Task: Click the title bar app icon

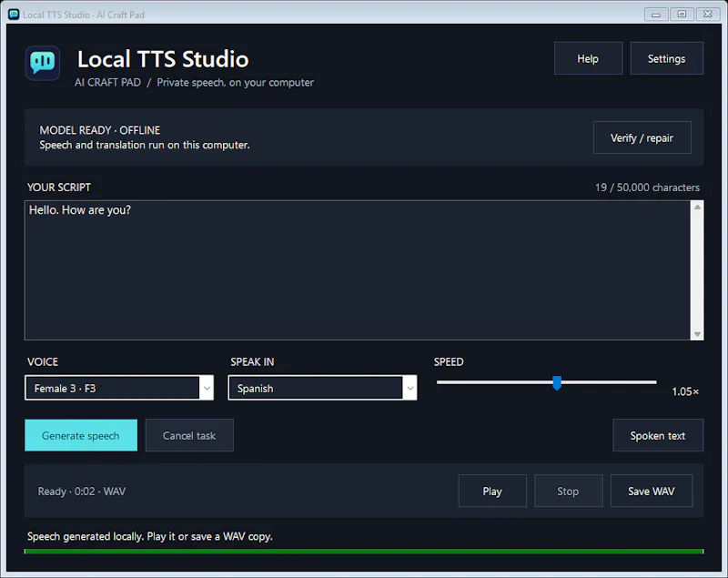Action: click(x=14, y=15)
